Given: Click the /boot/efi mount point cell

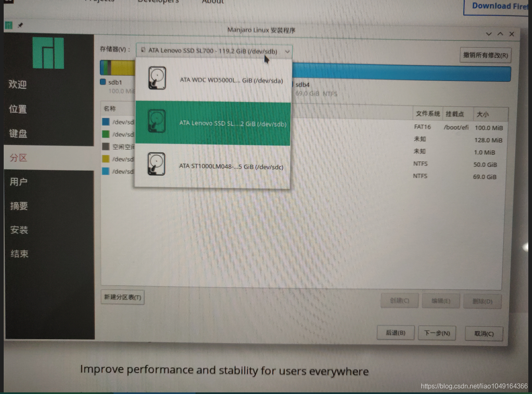Looking at the screenshot, I should point(456,127).
